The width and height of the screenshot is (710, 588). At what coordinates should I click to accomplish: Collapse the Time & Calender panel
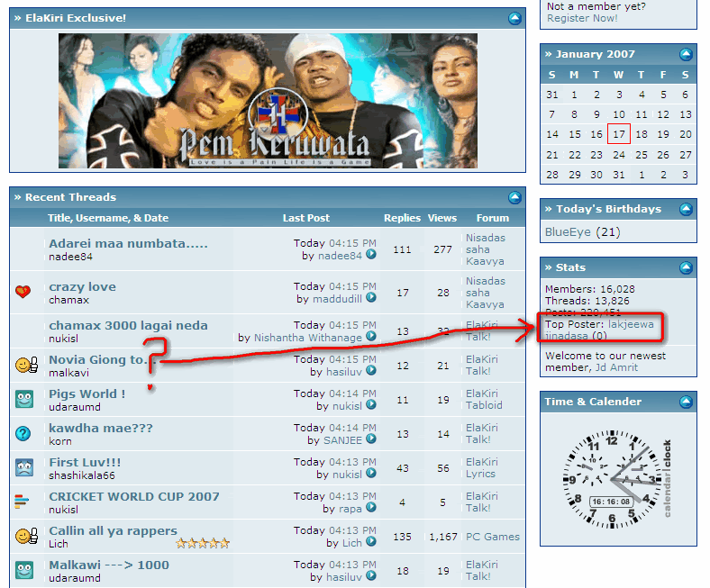pyautogui.click(x=686, y=402)
